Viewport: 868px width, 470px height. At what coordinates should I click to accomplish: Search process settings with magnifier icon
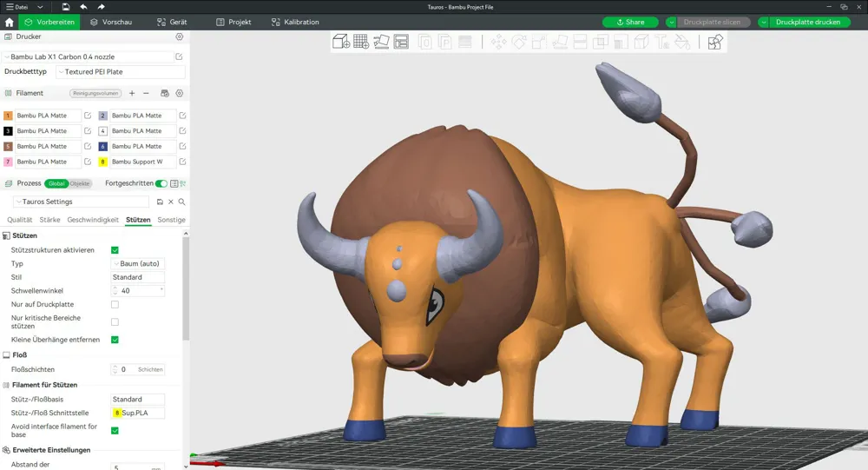(x=181, y=202)
